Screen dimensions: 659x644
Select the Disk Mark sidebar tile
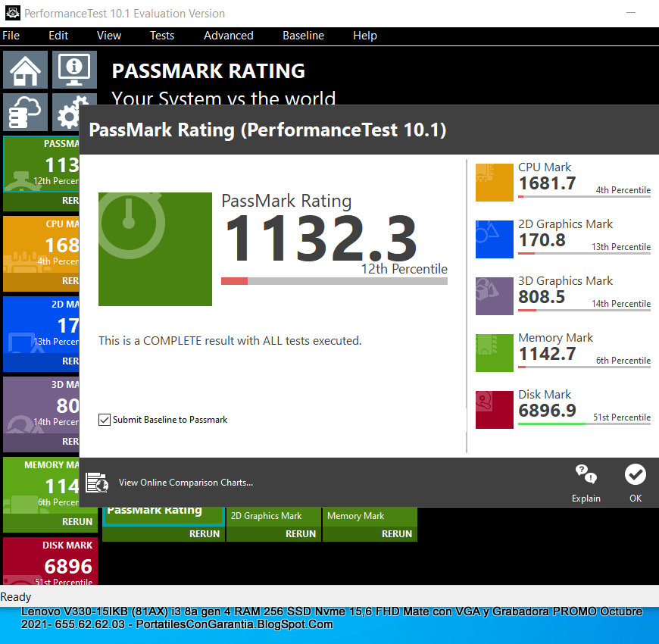tap(51, 561)
